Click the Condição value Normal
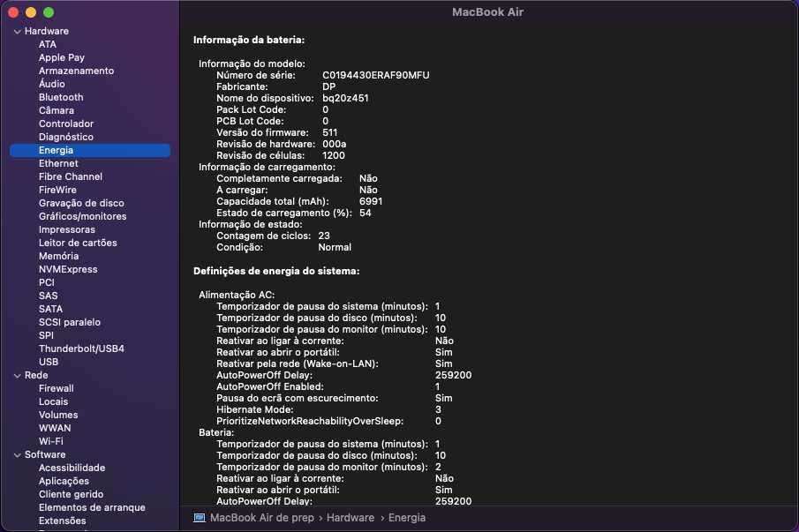Screen dimensions: 799x532 click(335, 247)
